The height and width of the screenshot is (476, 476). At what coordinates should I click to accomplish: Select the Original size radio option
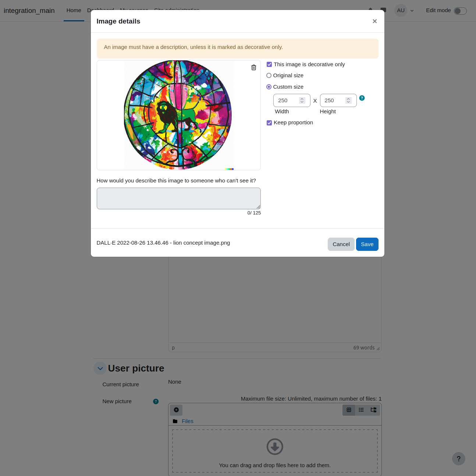(x=269, y=75)
